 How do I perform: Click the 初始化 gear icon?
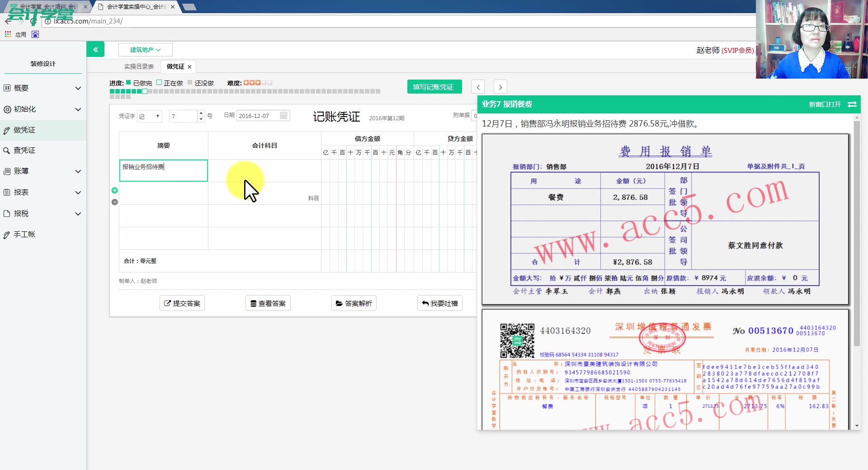point(6,109)
